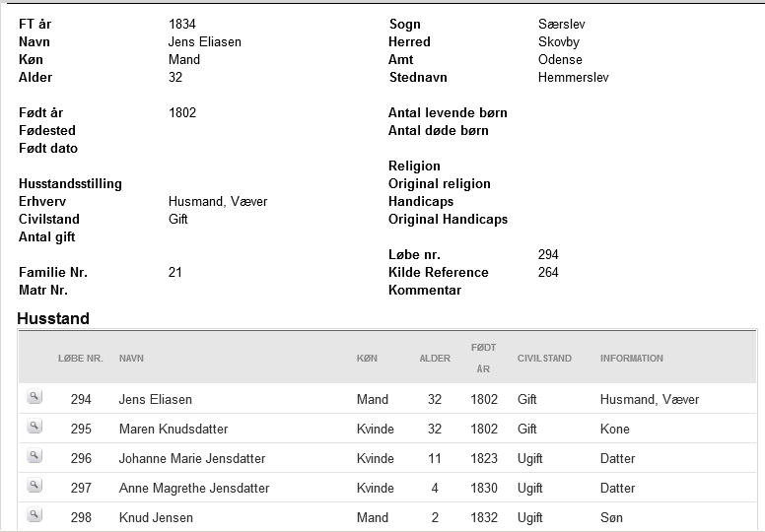Click the Særslev parish value

click(x=562, y=24)
